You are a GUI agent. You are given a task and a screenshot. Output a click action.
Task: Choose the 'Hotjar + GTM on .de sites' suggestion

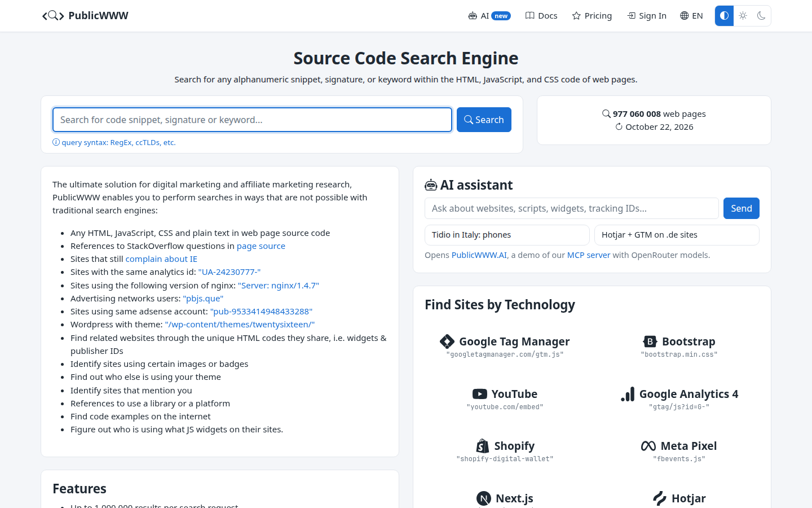click(x=677, y=235)
